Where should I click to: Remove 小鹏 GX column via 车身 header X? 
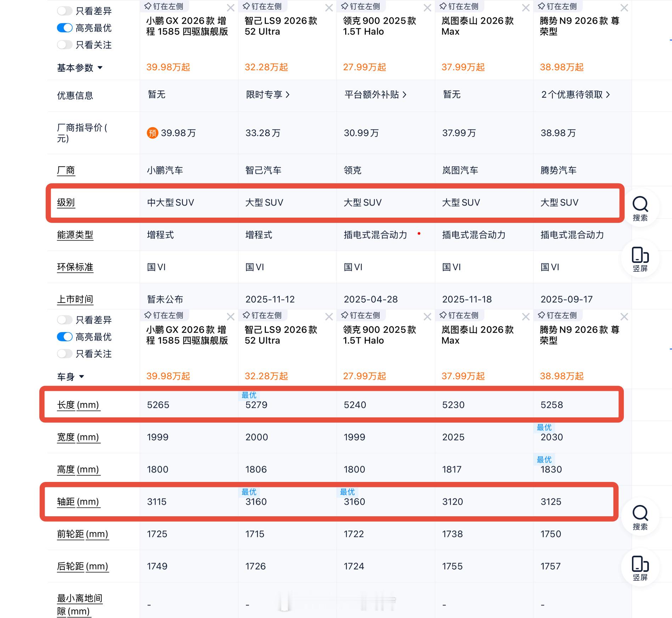[x=231, y=317]
